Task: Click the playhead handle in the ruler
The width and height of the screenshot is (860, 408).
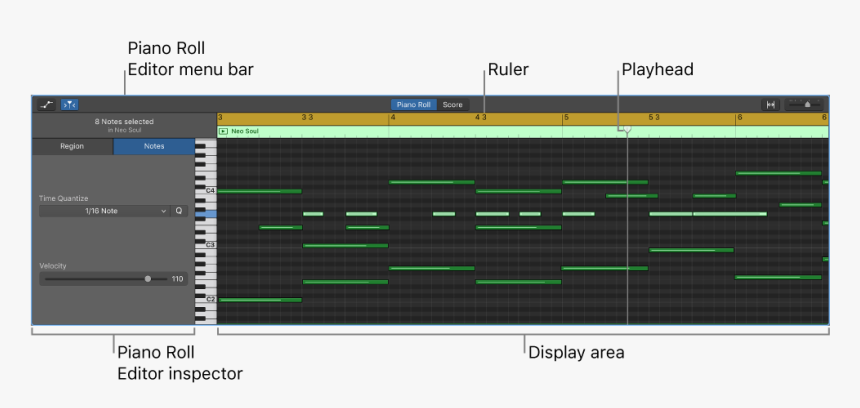Action: pos(627,131)
